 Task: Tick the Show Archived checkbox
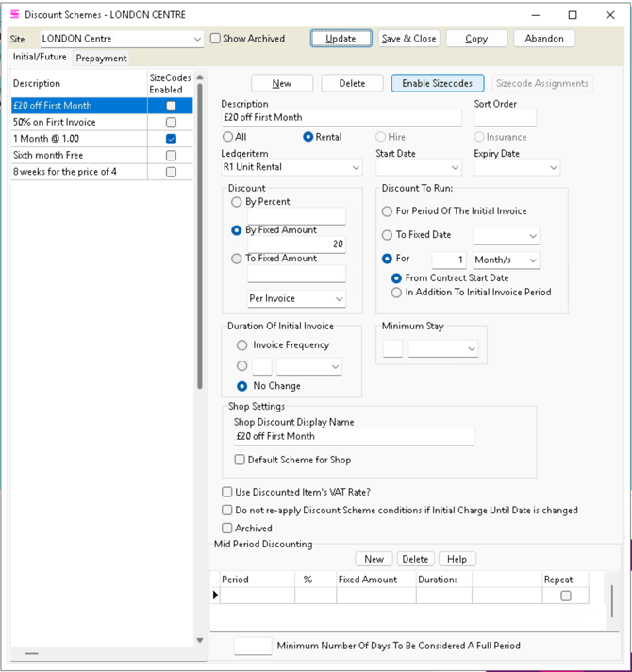pyautogui.click(x=215, y=38)
